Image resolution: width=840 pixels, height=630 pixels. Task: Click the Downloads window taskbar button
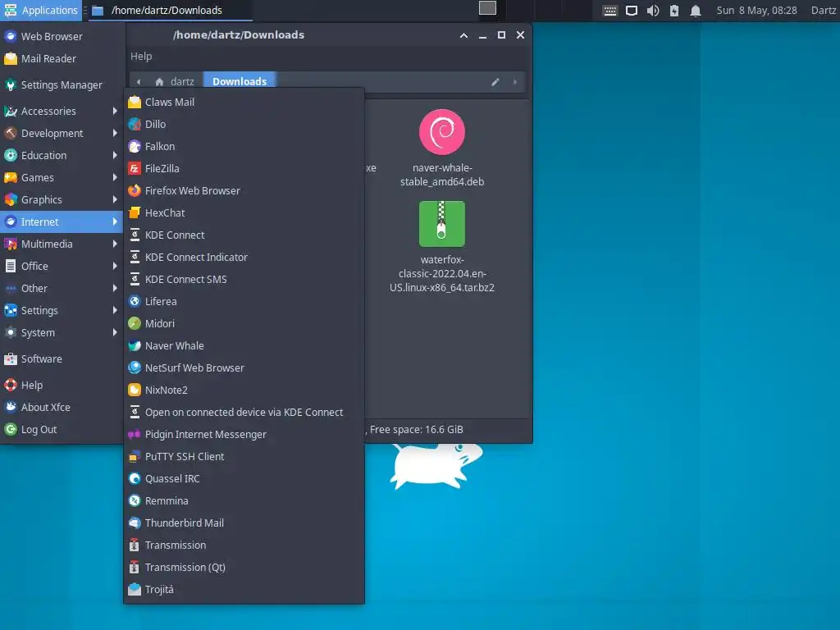point(171,10)
